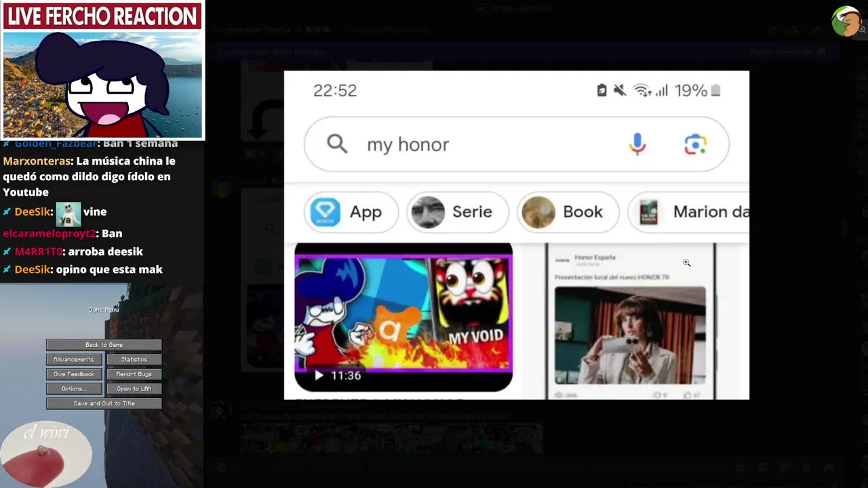Click Give Feedback button
Screen dimensions: 868x488
click(x=74, y=374)
